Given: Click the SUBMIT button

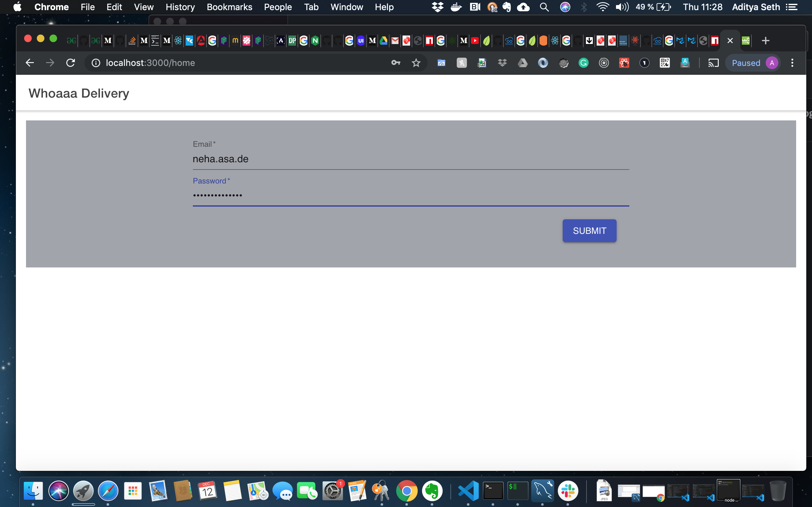Looking at the screenshot, I should coord(589,231).
